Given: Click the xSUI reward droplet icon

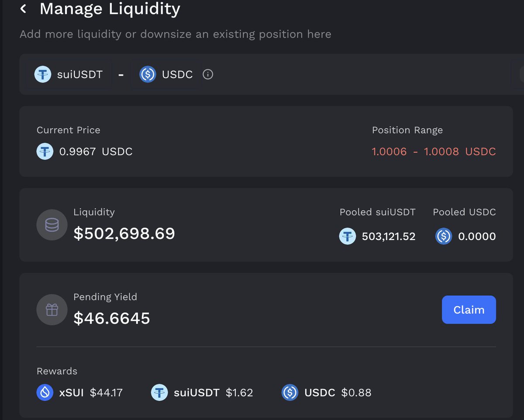Looking at the screenshot, I should (45, 392).
